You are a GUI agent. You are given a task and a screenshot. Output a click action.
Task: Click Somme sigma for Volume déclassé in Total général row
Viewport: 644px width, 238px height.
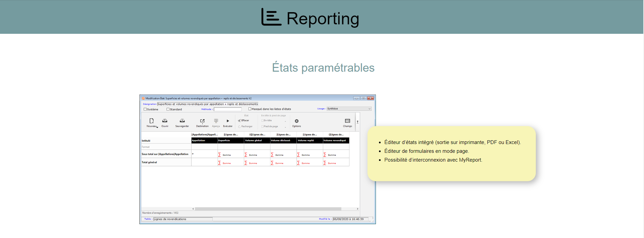(272, 163)
